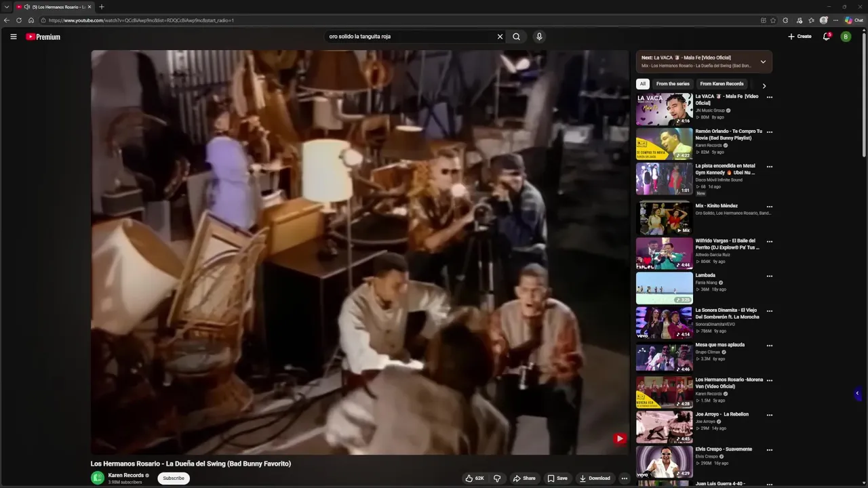The image size is (868, 488).
Task: Open the Create menu
Action: click(x=800, y=37)
